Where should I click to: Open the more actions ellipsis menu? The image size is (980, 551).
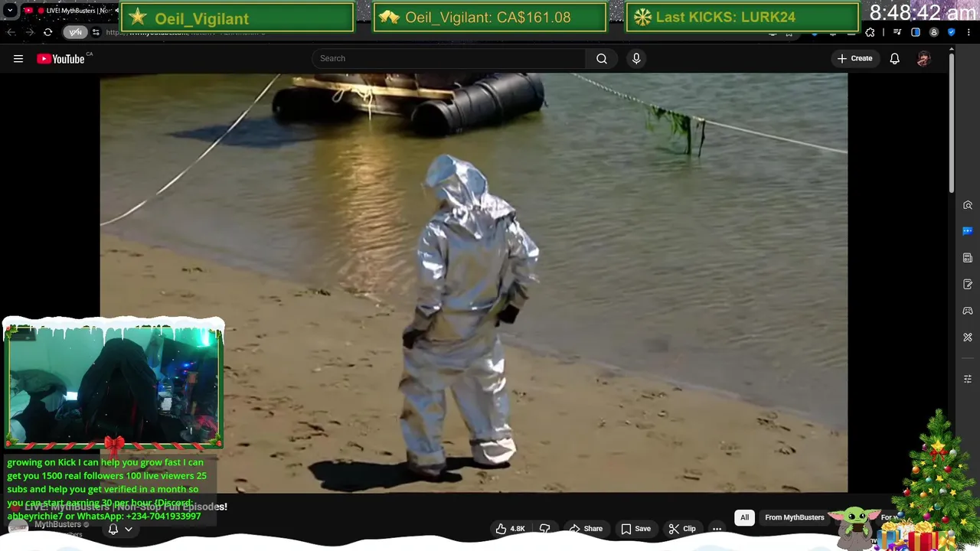717,529
